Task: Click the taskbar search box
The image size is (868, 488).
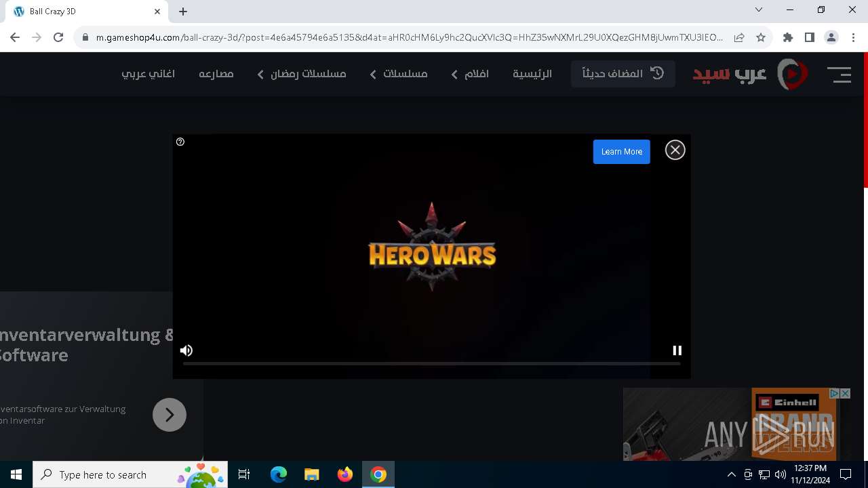Action: [x=130, y=474]
